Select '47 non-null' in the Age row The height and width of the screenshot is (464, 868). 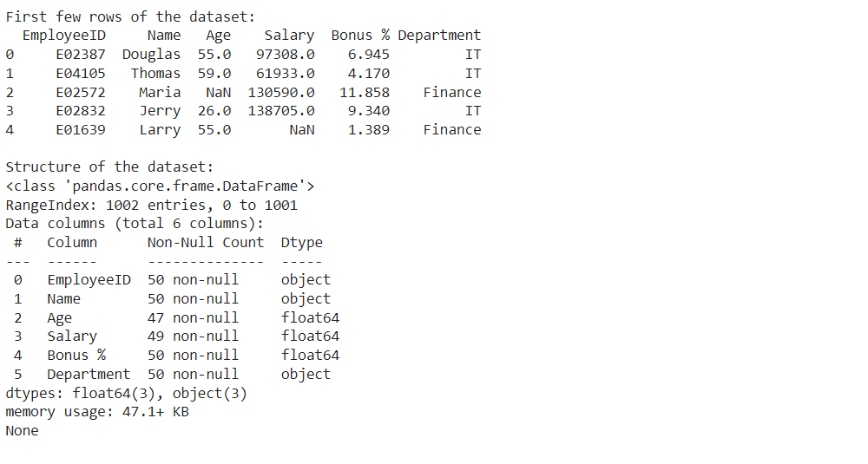[x=193, y=317]
